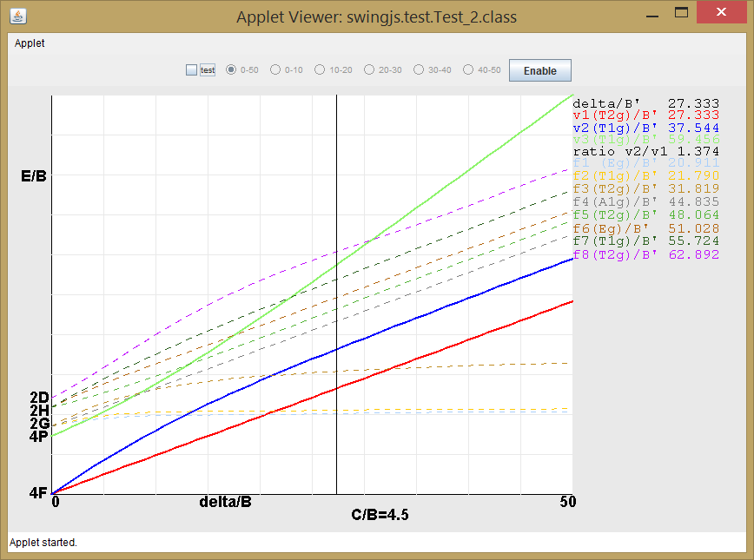The width and height of the screenshot is (754, 560).
Task: Choose the 10-20 range option
Action: coord(320,70)
